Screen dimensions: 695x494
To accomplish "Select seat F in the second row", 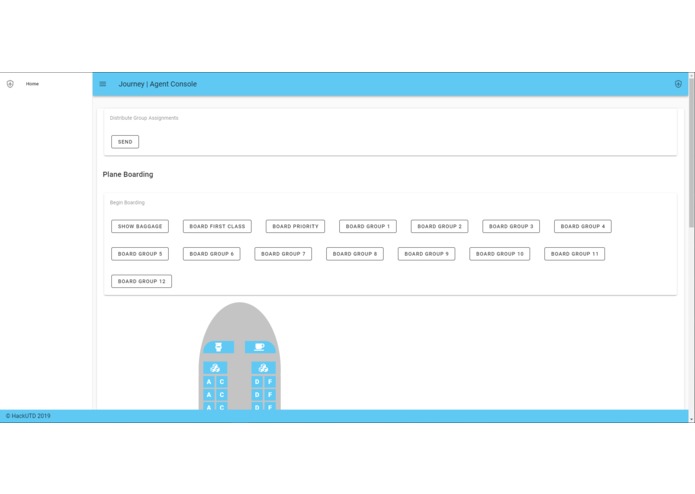I will (270, 395).
